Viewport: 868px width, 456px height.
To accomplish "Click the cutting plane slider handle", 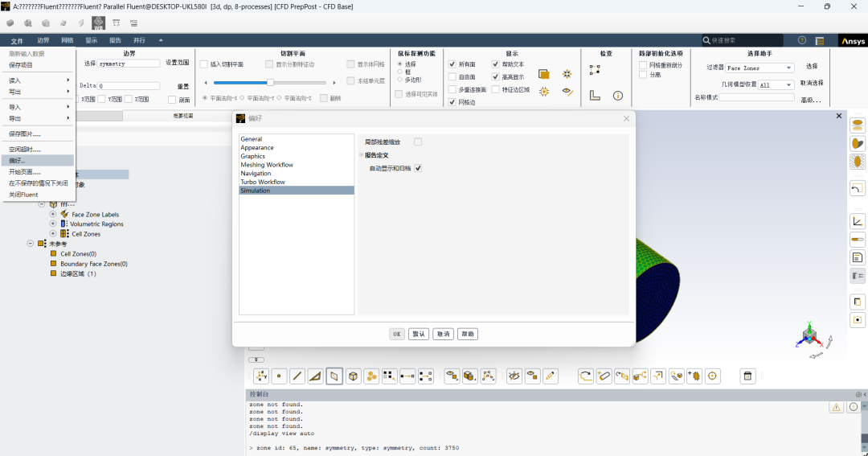I will point(270,83).
